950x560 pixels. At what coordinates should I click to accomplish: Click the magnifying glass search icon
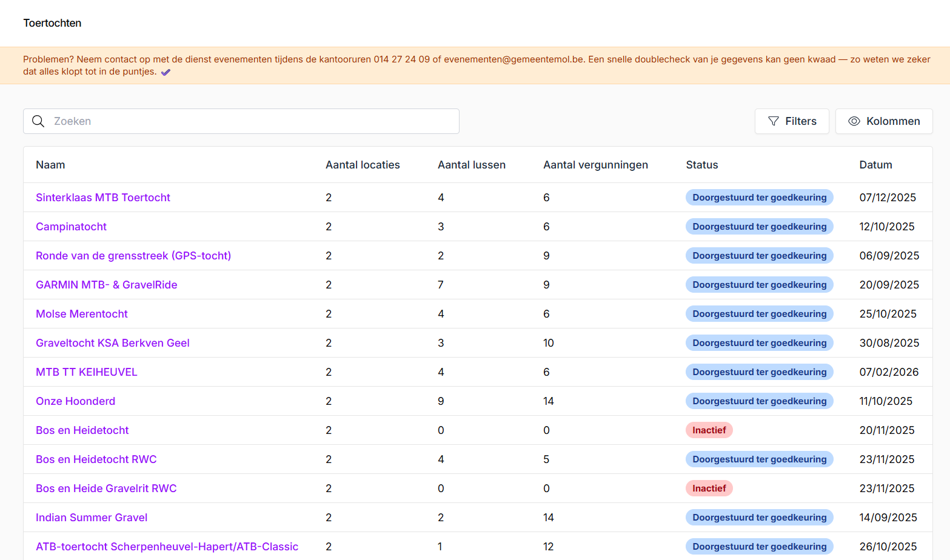[38, 121]
